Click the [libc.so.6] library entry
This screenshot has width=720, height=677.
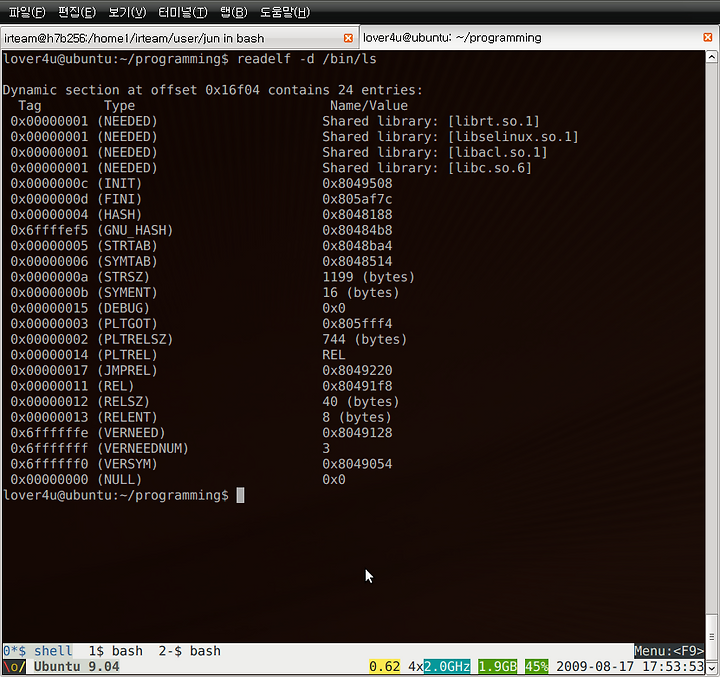(489, 168)
